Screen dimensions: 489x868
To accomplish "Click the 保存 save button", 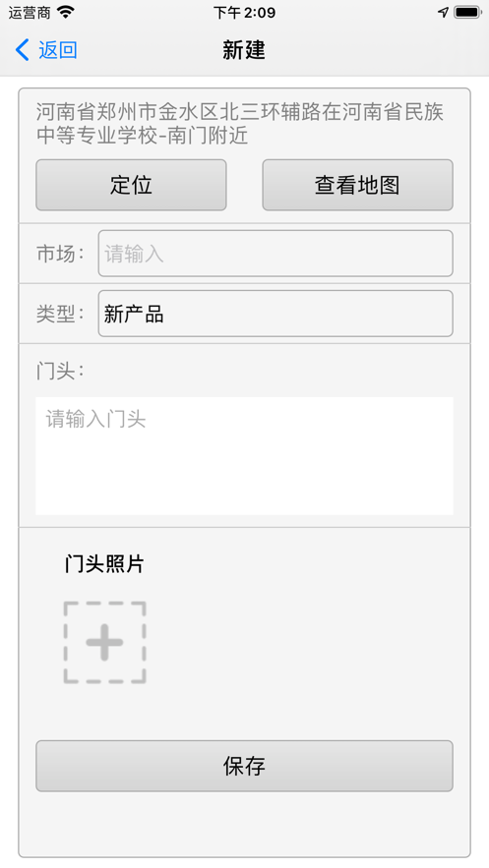I will [x=244, y=766].
